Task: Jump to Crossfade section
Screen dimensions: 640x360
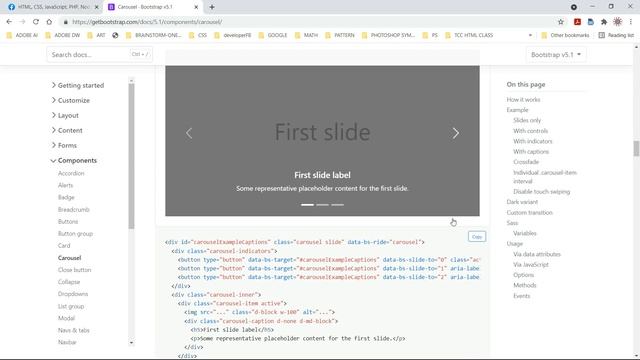Action: (x=526, y=162)
